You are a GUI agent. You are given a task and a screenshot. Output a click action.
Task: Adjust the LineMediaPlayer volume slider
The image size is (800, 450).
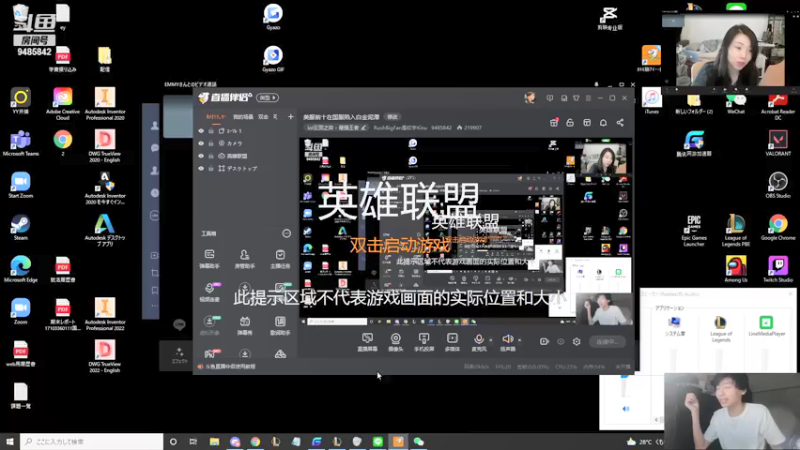point(765,360)
